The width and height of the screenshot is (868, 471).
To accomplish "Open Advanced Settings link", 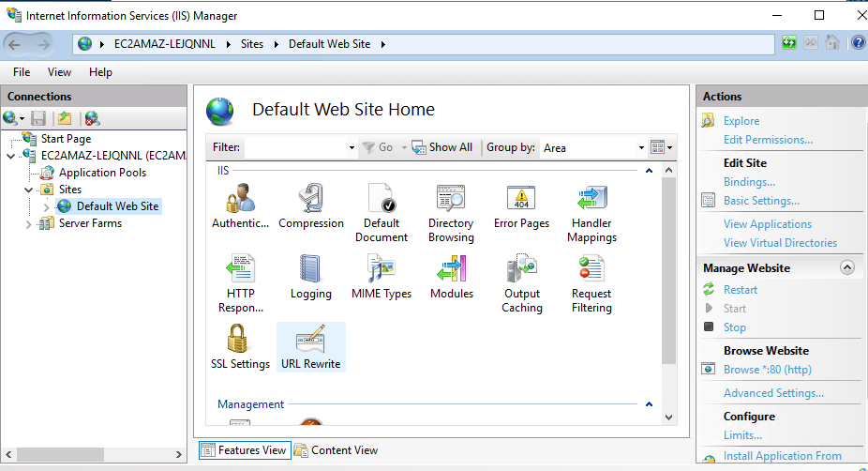I will tap(773, 393).
